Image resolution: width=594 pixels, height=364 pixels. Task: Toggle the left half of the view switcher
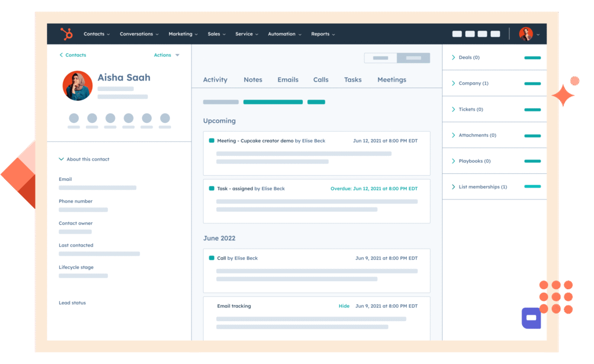tap(381, 58)
